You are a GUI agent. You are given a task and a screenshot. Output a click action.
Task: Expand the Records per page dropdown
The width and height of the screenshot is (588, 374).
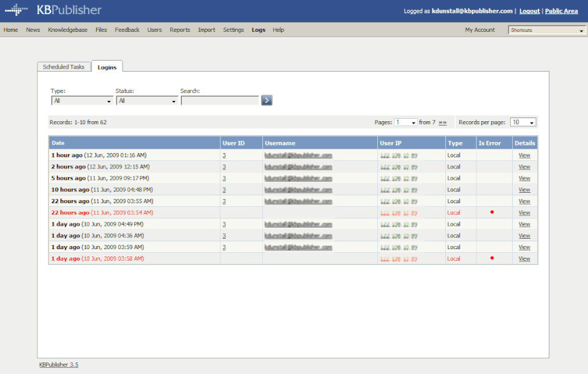523,122
